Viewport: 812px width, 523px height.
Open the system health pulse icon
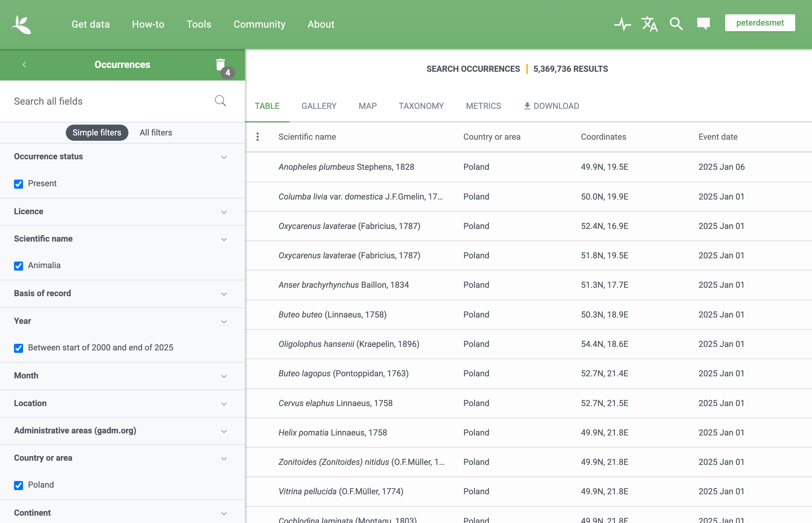(x=623, y=24)
